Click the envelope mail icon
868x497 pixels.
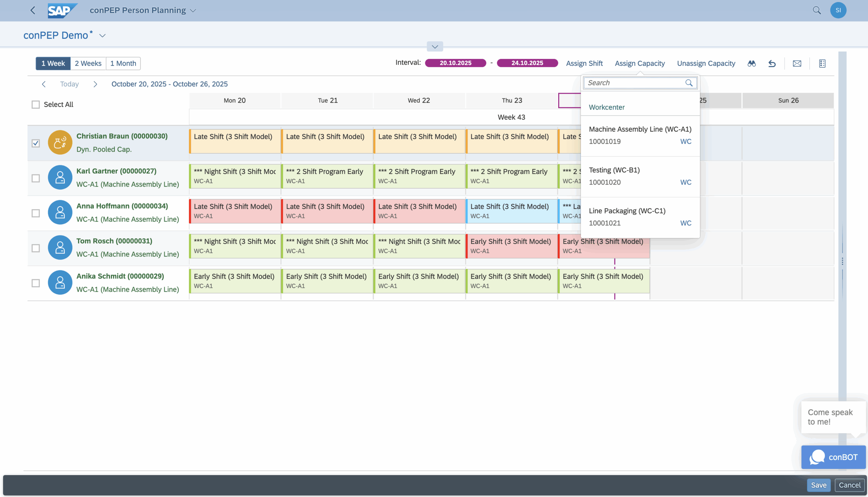click(797, 63)
